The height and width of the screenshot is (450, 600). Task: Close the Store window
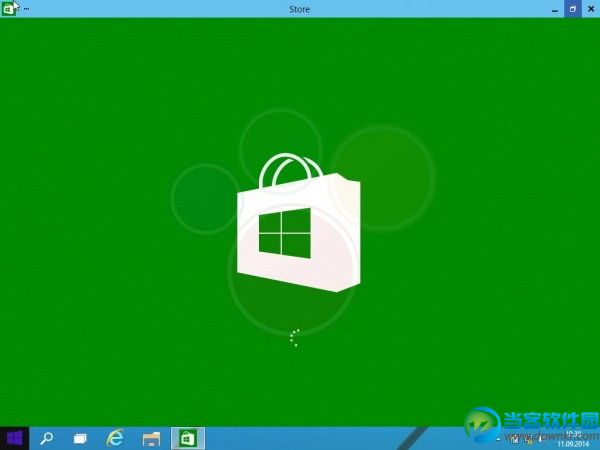[x=590, y=9]
